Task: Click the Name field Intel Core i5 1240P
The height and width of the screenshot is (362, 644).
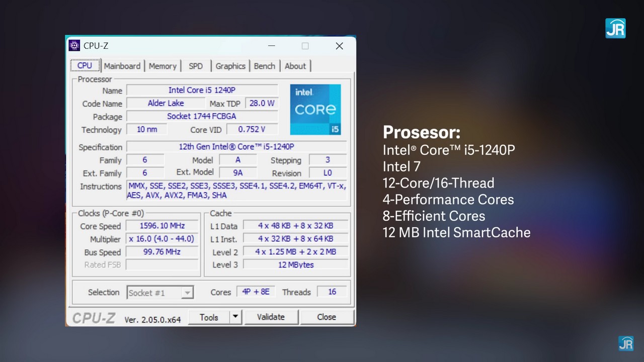Action: [x=202, y=90]
